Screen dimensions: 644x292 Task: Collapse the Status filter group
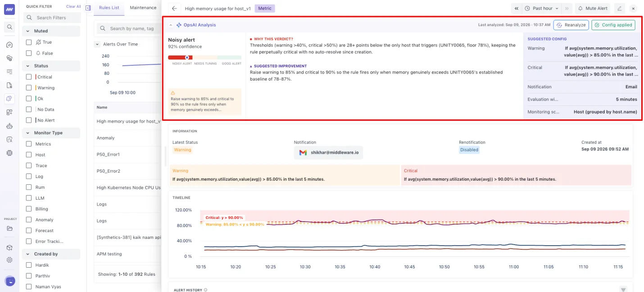point(28,66)
